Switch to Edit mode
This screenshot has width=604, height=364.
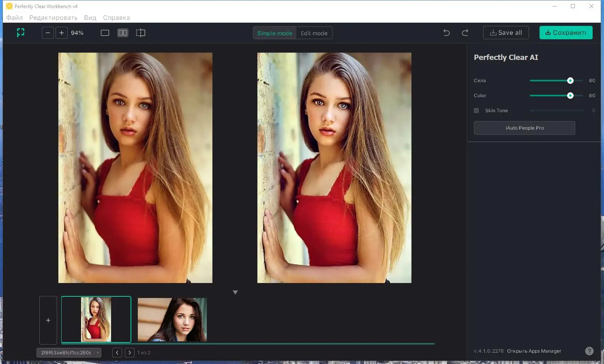pyautogui.click(x=314, y=33)
